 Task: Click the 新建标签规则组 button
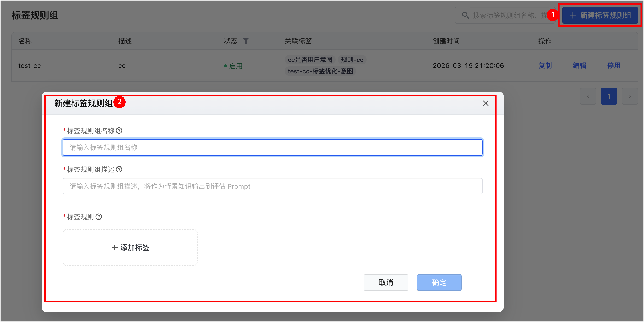(x=600, y=15)
